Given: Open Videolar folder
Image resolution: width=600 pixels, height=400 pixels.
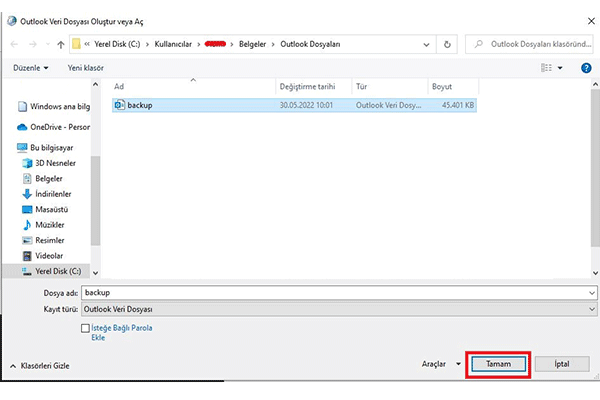Looking at the screenshot, I should point(42,256).
